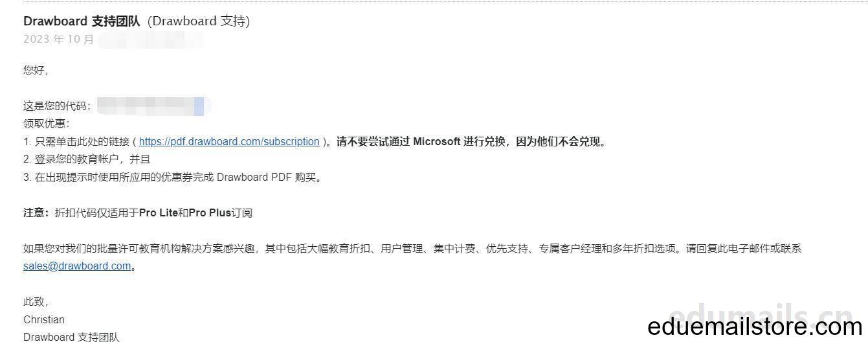
Task: Click the Drawboard 支持团队 signature footer
Action: pos(71,337)
